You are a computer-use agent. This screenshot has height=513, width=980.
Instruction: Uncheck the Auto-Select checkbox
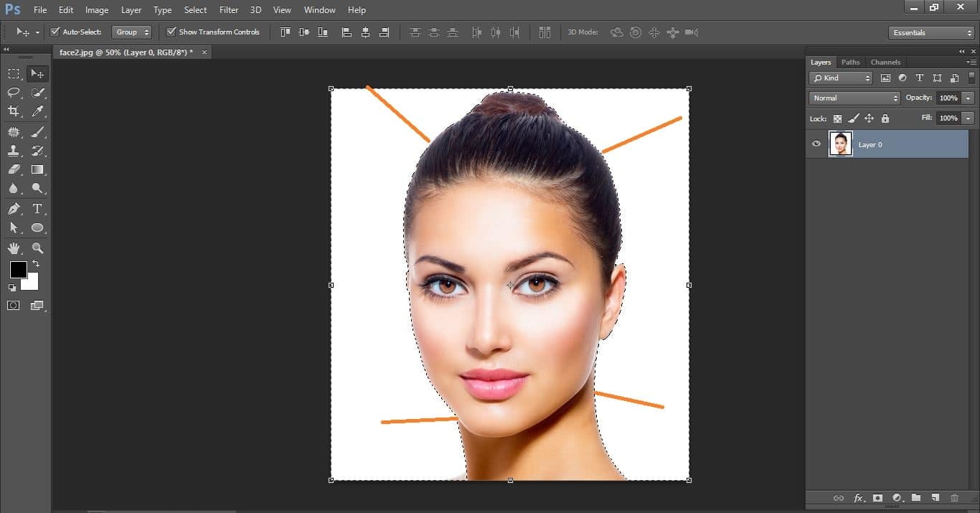tap(55, 32)
